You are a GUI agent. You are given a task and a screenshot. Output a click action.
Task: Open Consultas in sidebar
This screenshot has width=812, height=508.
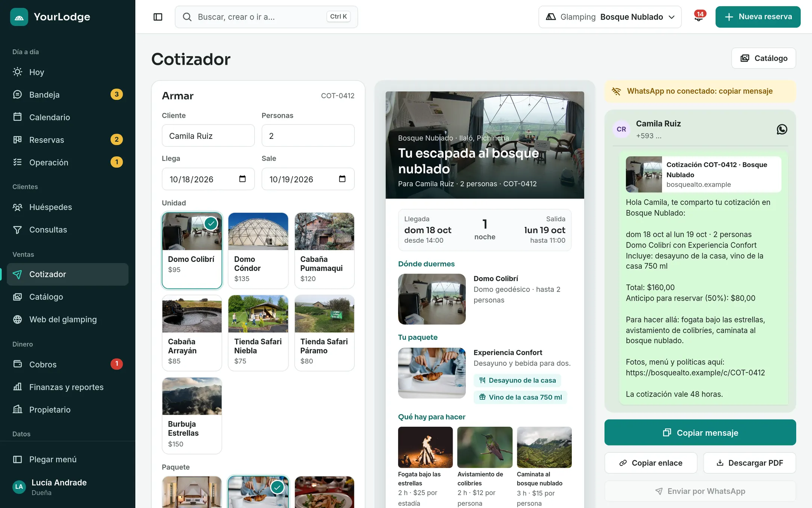(x=68, y=230)
